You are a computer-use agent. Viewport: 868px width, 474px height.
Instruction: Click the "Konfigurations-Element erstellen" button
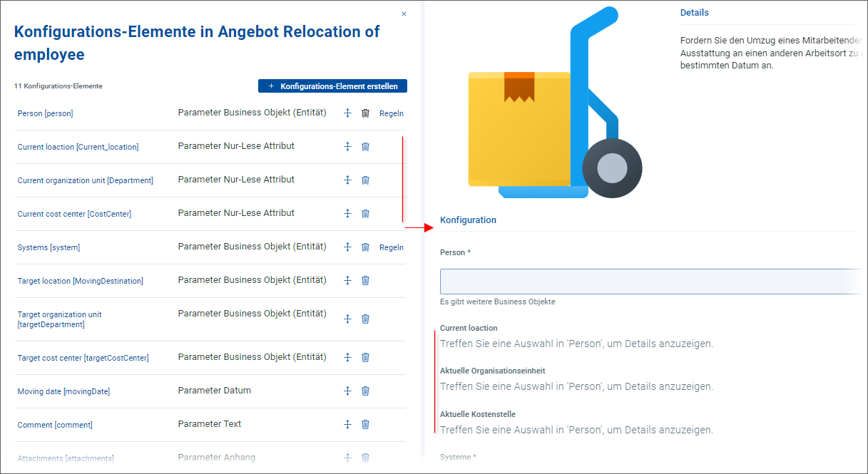pyautogui.click(x=332, y=86)
